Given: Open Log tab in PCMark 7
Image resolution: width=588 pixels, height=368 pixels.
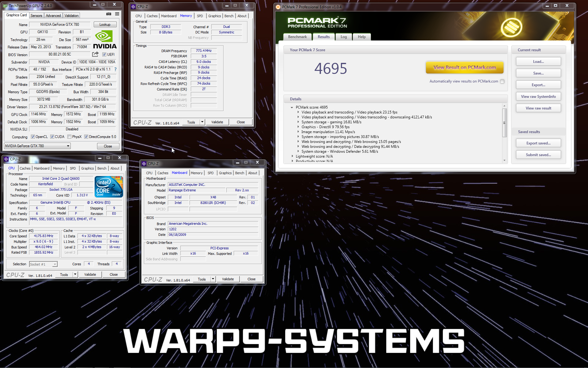Looking at the screenshot, I should point(344,37).
